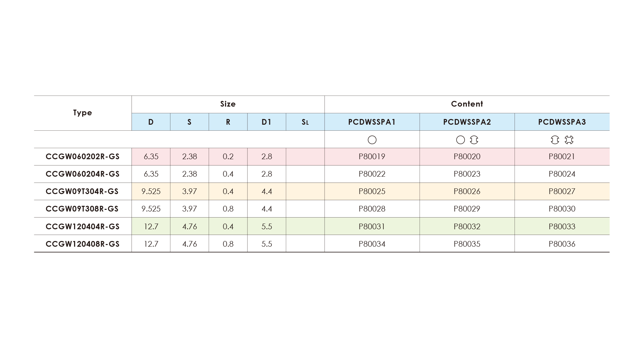Select the PCDWSSPA2 column header
644x362 pixels.
click(x=467, y=122)
